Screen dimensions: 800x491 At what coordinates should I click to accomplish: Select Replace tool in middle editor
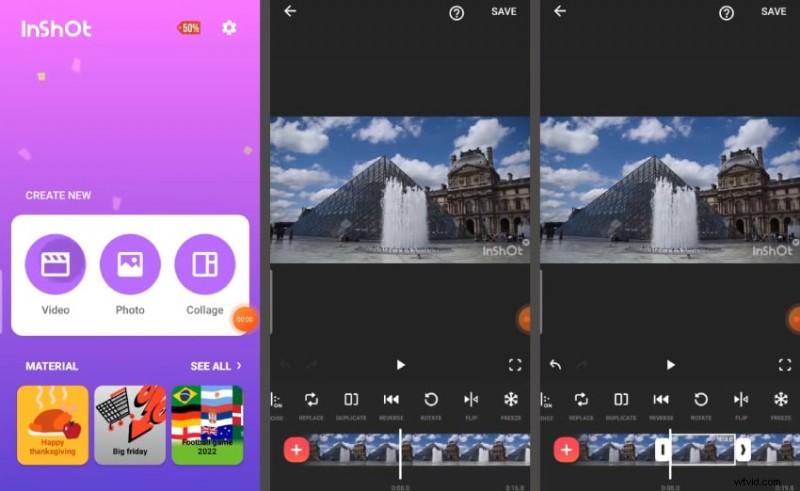311,405
